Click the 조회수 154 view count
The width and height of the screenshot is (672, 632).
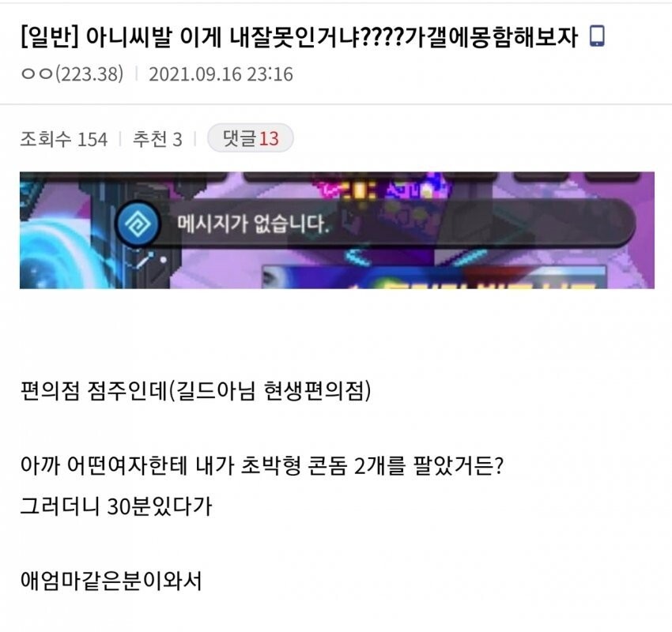pos(63,139)
